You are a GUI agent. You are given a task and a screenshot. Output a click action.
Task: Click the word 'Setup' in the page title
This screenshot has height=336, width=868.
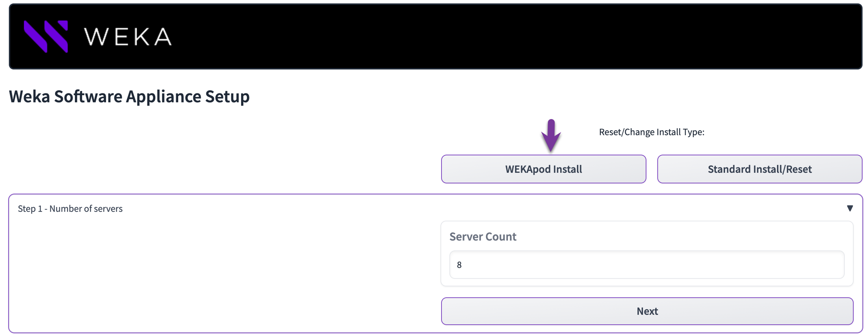coord(227,97)
